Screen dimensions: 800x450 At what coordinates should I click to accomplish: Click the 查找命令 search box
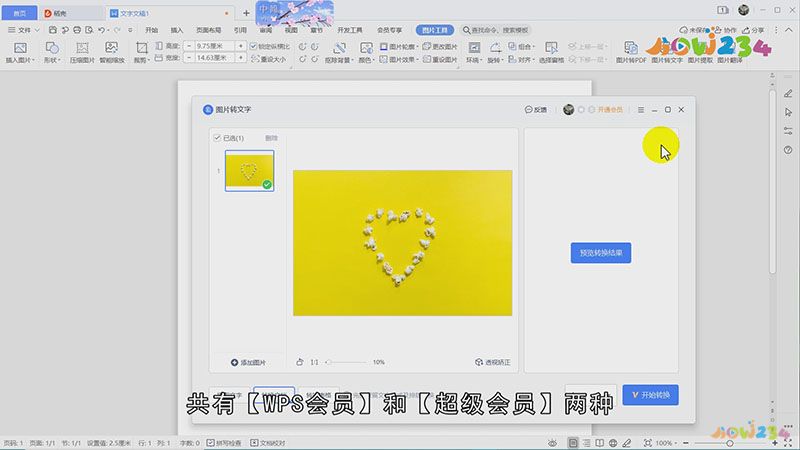click(496, 30)
